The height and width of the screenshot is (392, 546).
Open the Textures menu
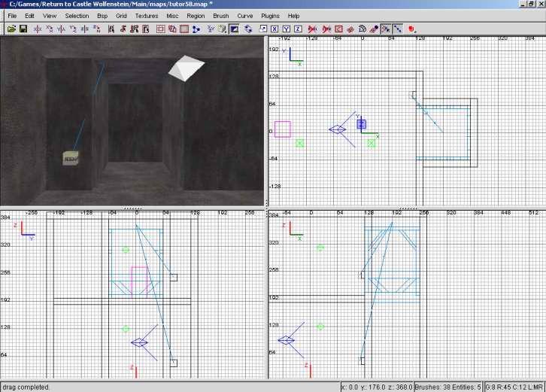tap(147, 16)
